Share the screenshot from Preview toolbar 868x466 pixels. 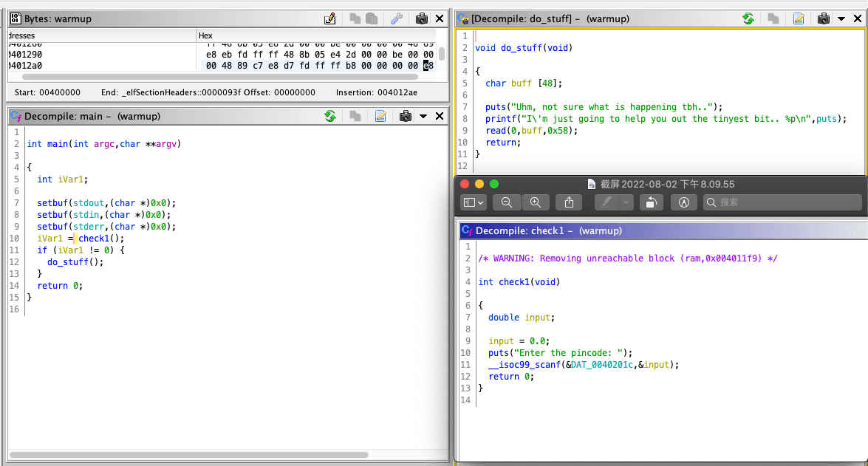click(x=570, y=202)
